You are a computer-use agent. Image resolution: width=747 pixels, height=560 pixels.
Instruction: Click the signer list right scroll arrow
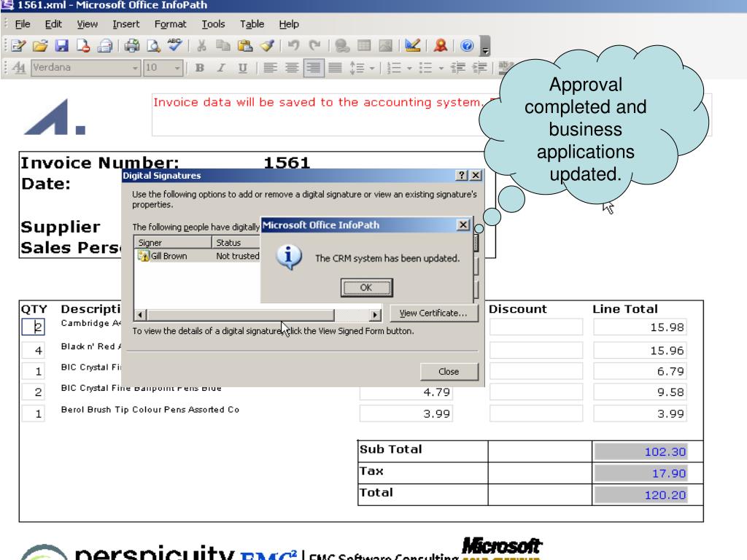coord(376,315)
